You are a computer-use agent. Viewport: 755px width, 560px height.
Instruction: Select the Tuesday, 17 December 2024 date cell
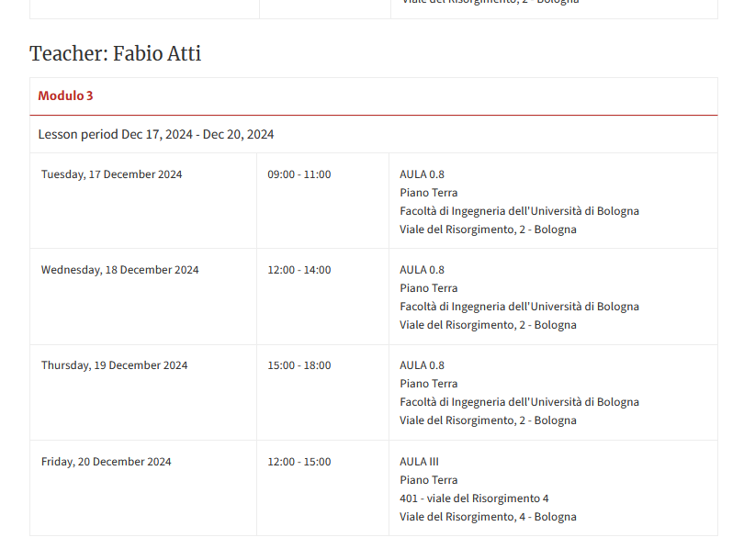click(x=111, y=174)
